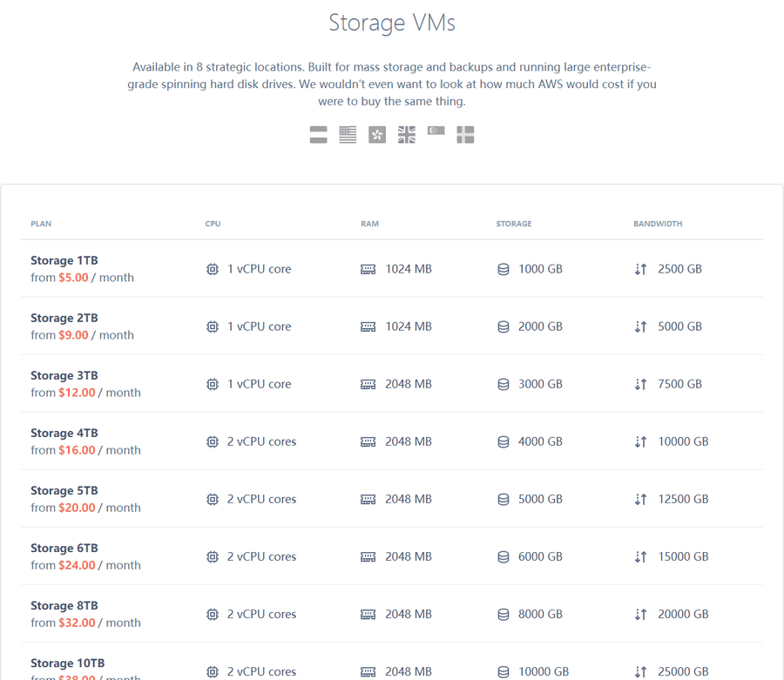This screenshot has width=784, height=680.
Task: Click the disk icon beside 6000 GB
Action: pyautogui.click(x=504, y=556)
